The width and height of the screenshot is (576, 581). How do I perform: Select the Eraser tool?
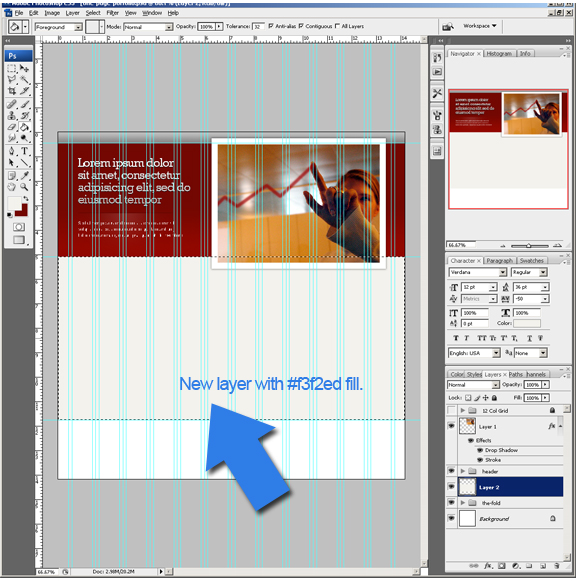pos(12,127)
